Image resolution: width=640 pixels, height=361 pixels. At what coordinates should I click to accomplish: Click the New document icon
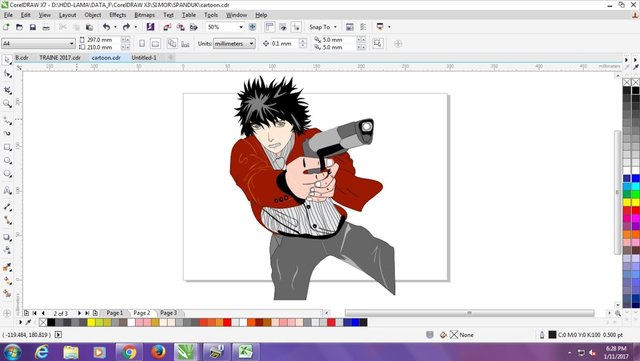(x=6, y=27)
